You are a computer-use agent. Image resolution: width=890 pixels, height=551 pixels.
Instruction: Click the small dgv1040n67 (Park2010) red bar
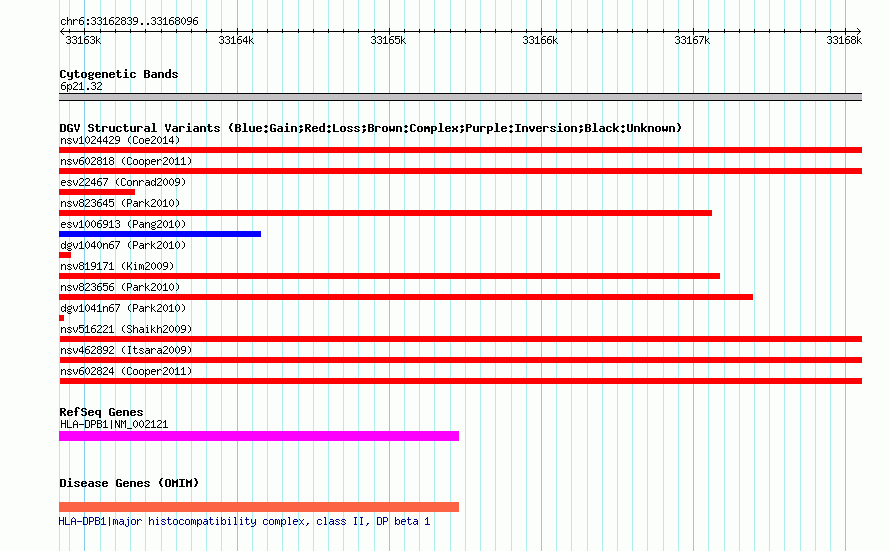point(65,255)
